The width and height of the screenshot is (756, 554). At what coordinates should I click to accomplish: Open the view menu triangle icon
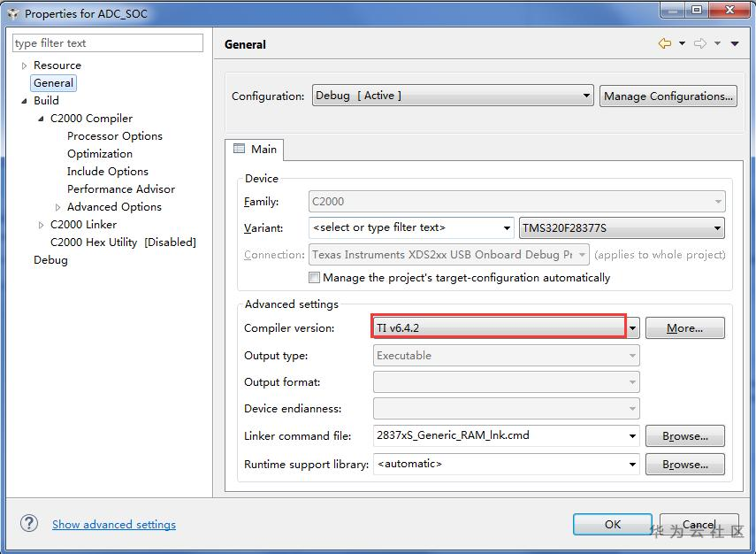pos(735,43)
